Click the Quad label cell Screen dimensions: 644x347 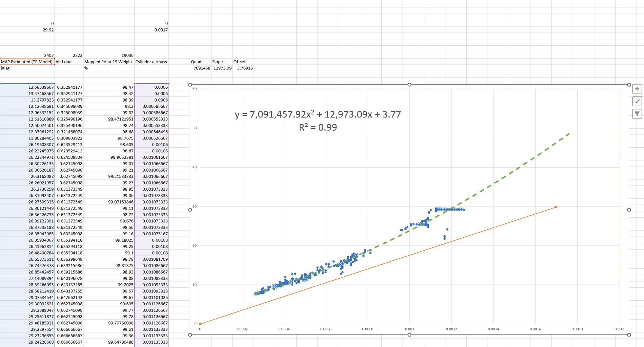pos(201,62)
